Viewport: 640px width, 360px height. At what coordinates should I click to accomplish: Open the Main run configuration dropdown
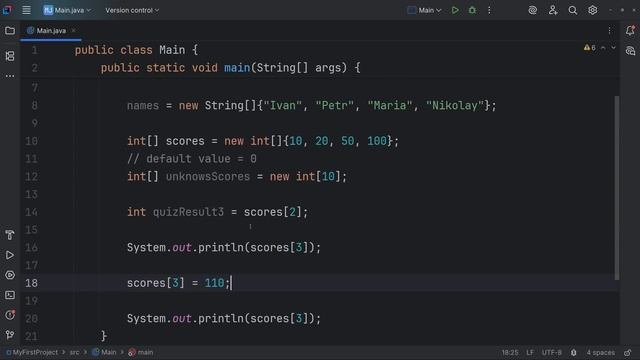pyautogui.click(x=424, y=10)
